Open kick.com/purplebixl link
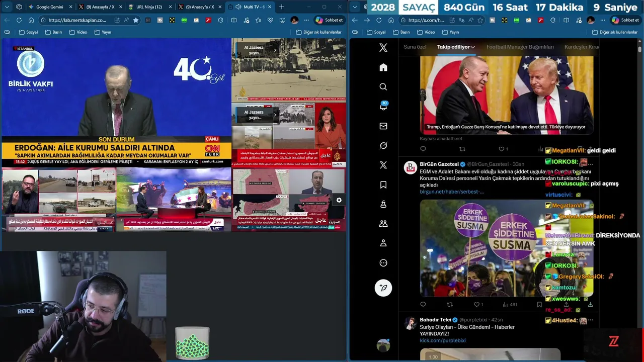 tap(443, 340)
